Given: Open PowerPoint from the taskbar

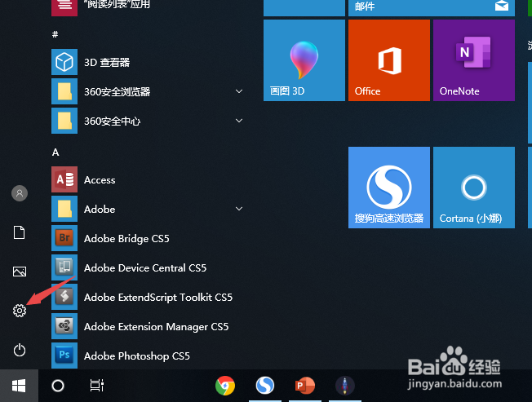Looking at the screenshot, I should pyautogui.click(x=305, y=386).
